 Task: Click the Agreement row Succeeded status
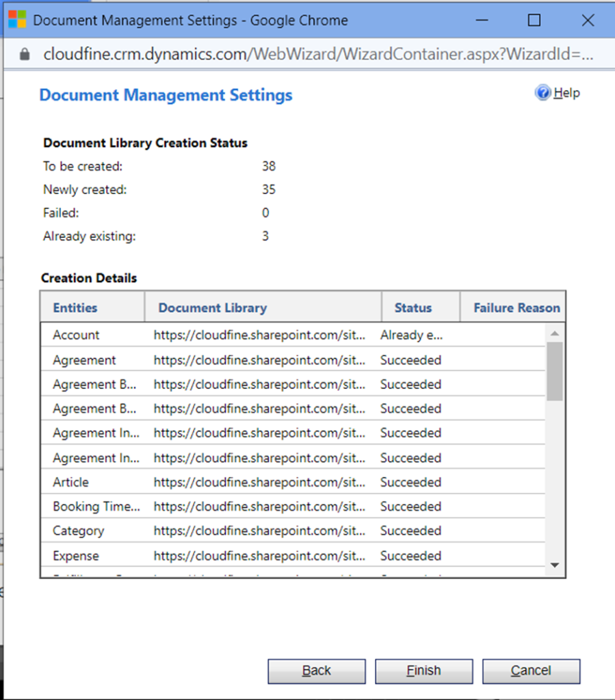tap(411, 360)
